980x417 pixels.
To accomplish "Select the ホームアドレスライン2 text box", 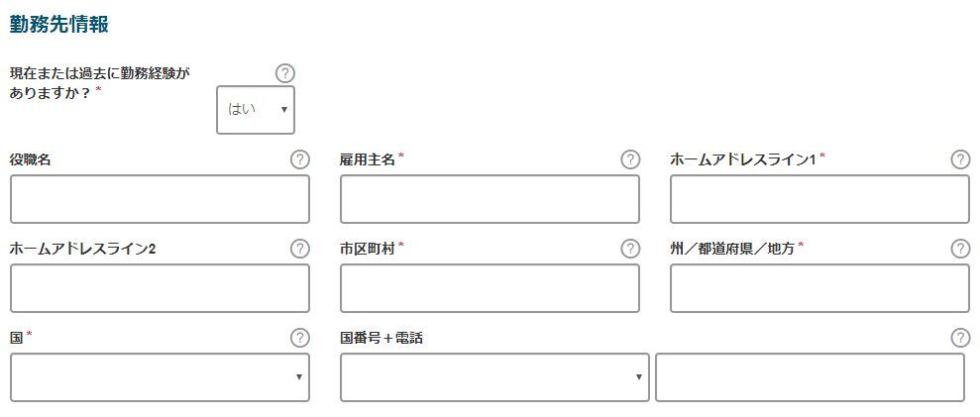I will (x=160, y=288).
